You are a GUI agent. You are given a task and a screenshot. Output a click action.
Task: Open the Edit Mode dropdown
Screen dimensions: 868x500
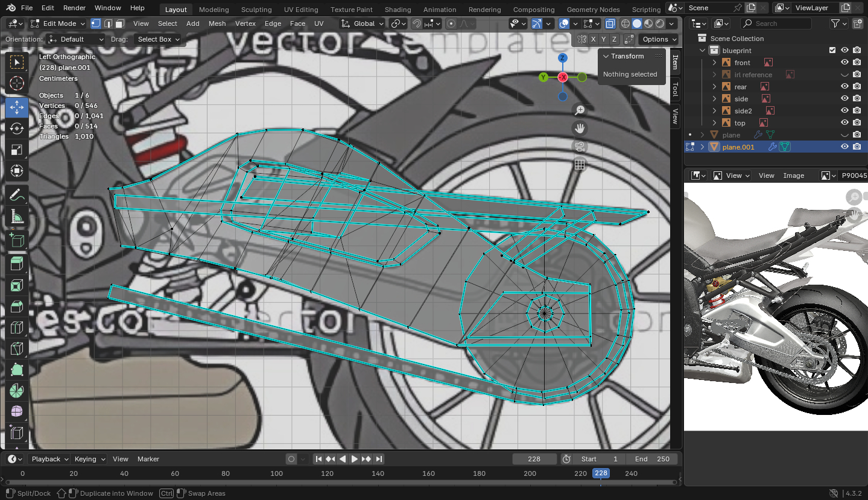57,24
